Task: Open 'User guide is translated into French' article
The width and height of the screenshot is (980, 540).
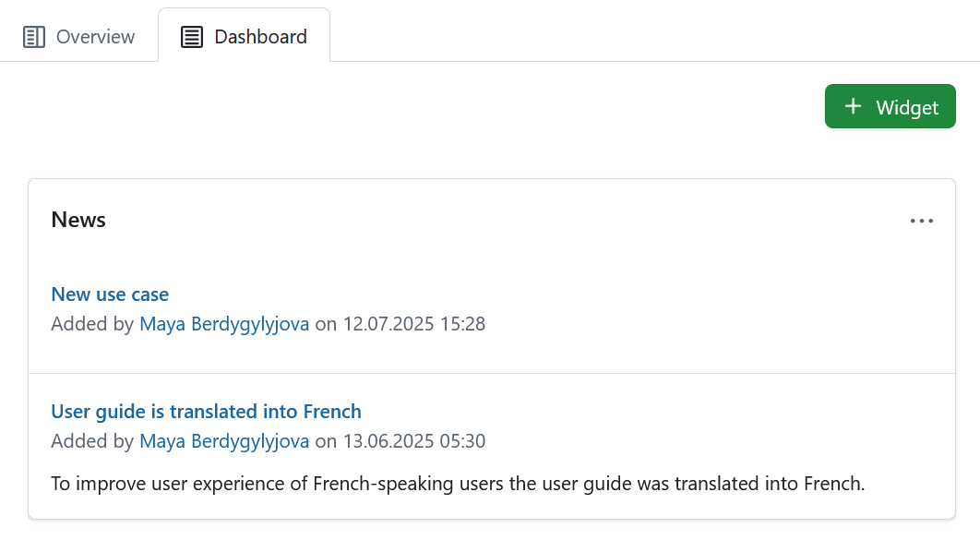Action: click(x=206, y=411)
